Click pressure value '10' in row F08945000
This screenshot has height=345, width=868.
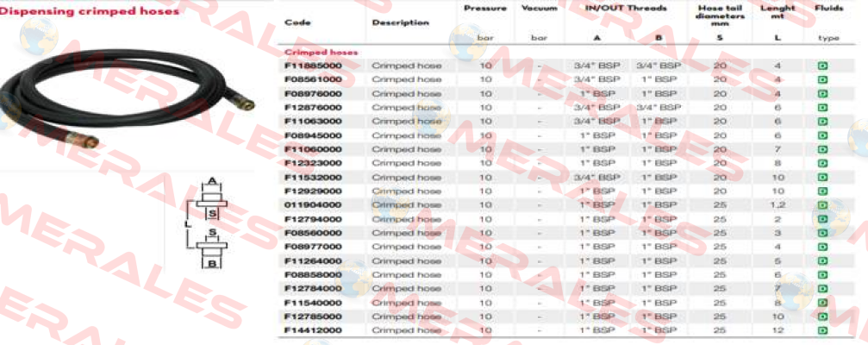click(485, 135)
